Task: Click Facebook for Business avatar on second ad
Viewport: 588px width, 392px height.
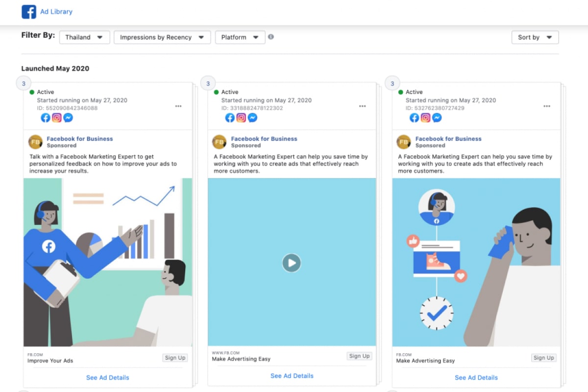Action: [219, 142]
